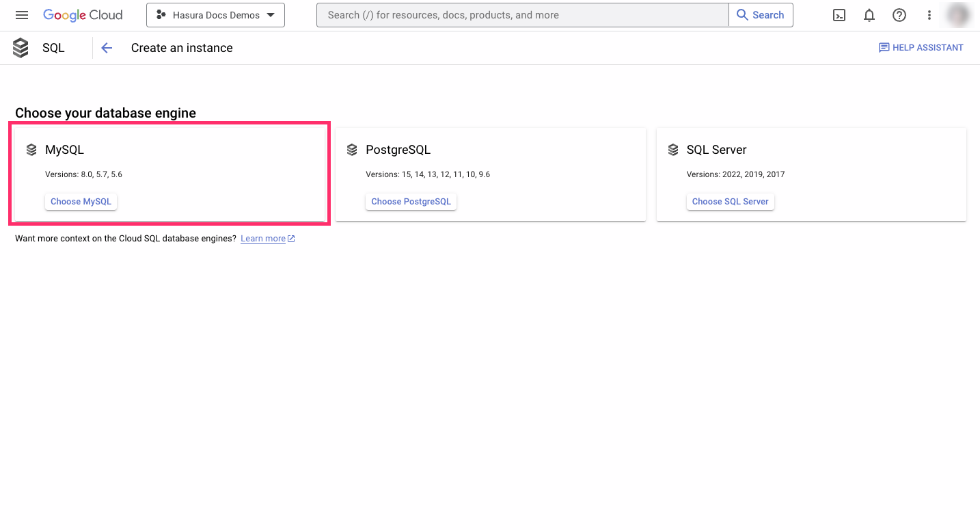Click the PostgreSQL card database icon
The height and width of the screenshot is (530, 980).
pos(352,150)
